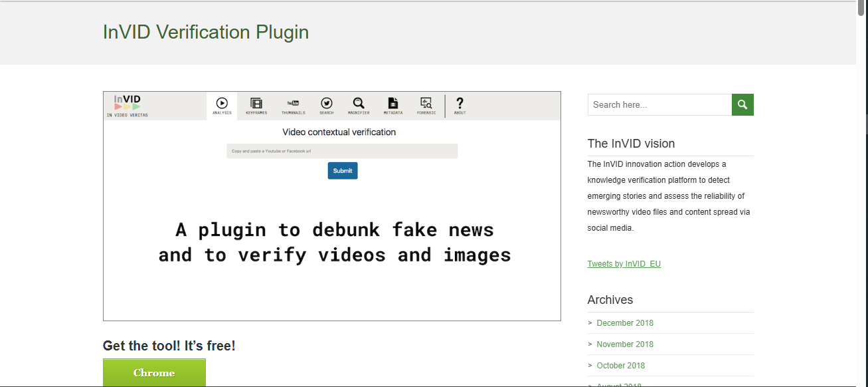
Task: Click the green search magnifier button
Action: pos(742,104)
